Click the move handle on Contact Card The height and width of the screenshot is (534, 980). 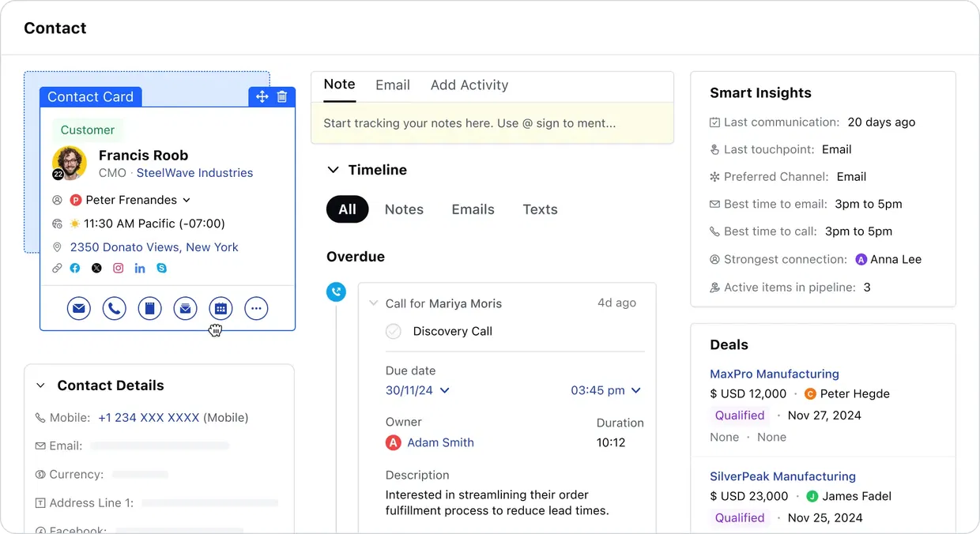click(262, 96)
